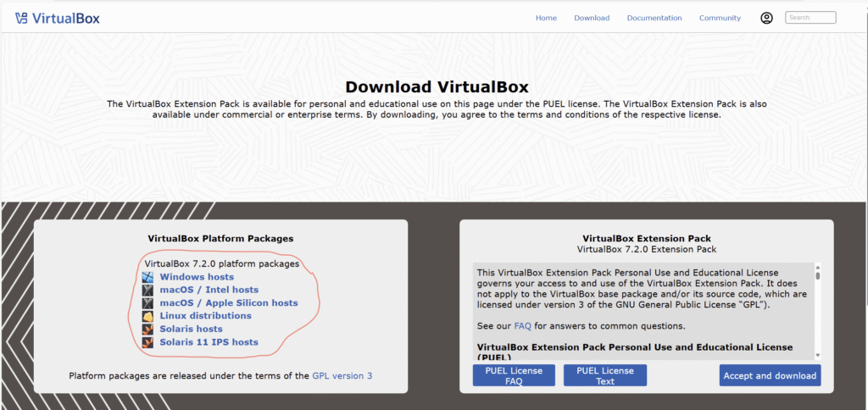Open the Home navigation item
Screen dimensions: 868x410
(546, 18)
